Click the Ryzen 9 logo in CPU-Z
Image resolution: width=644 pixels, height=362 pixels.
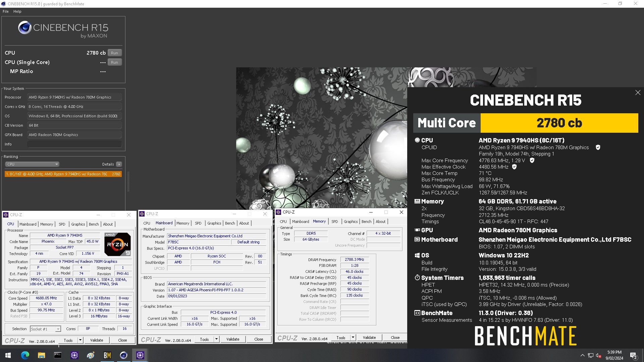tap(117, 244)
